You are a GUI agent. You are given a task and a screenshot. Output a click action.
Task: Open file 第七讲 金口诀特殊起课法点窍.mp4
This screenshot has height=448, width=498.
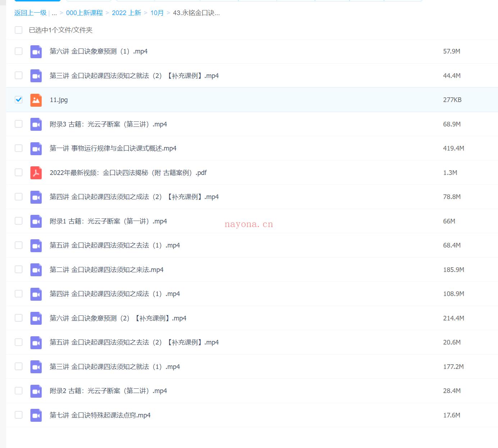pyautogui.click(x=100, y=415)
